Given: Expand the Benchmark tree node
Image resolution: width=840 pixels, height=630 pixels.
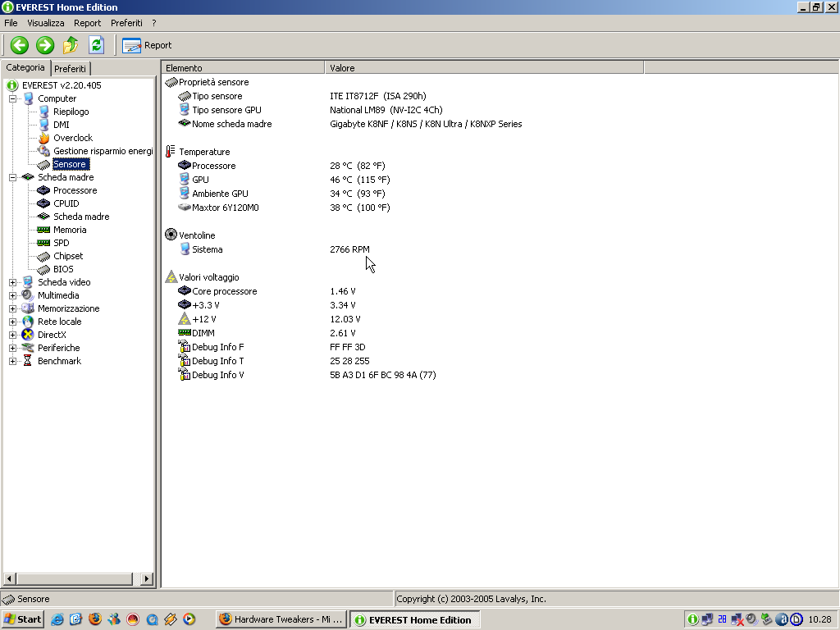Looking at the screenshot, I should (12, 361).
